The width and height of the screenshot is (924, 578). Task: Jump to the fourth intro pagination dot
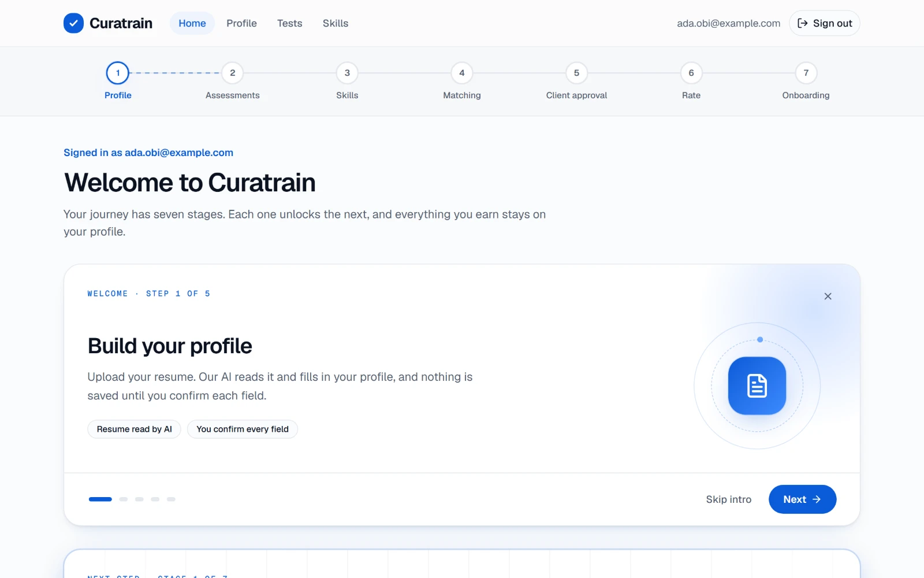[x=155, y=499]
